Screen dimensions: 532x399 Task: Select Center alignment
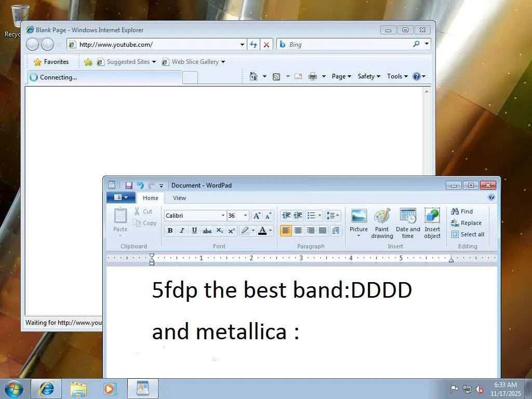tap(298, 231)
